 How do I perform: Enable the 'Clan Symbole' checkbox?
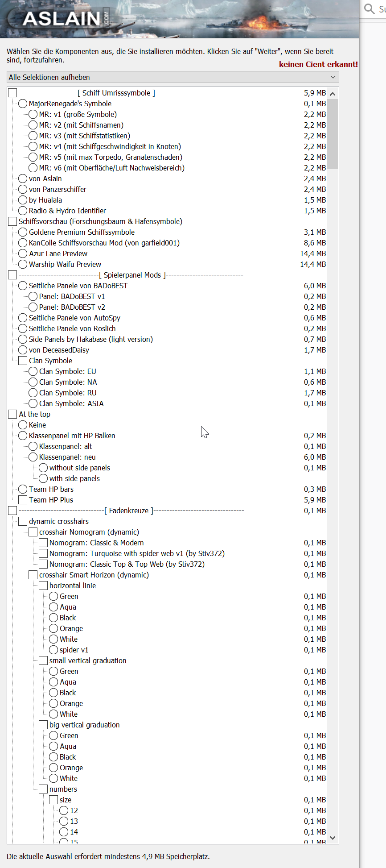[23, 361]
